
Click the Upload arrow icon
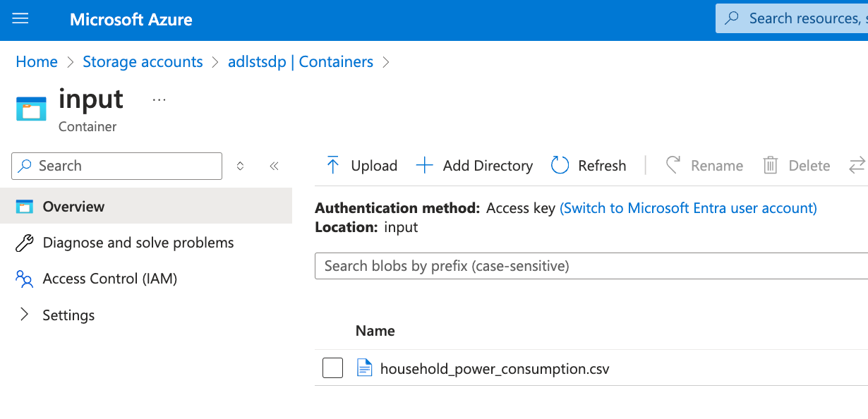coord(333,166)
